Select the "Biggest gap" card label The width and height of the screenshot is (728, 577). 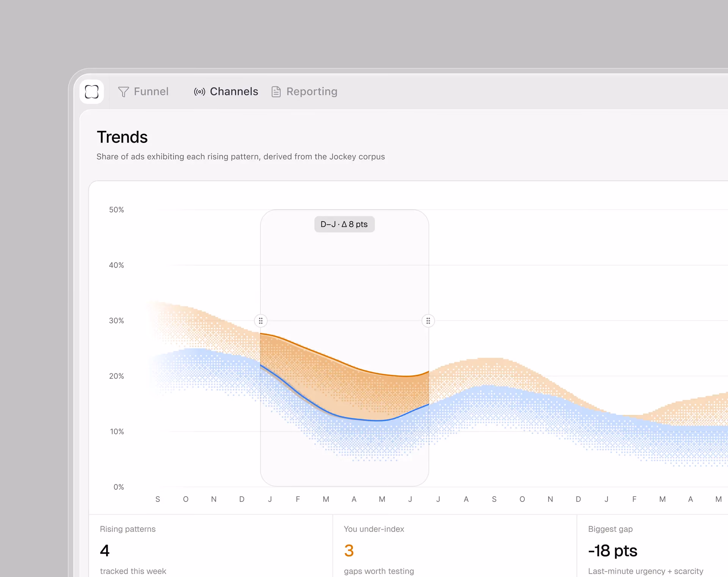click(x=610, y=529)
